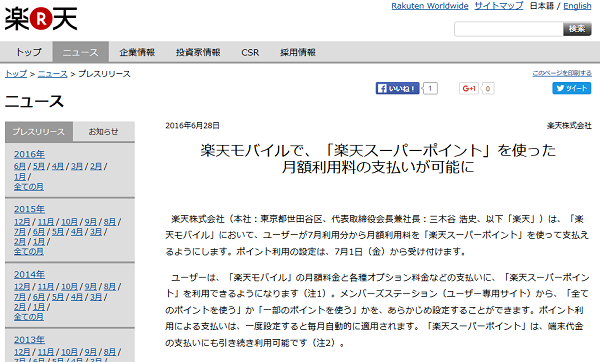The height and width of the screenshot is (362, 600).
Task: Click the Twitter ツイート button
Action: pos(571,88)
